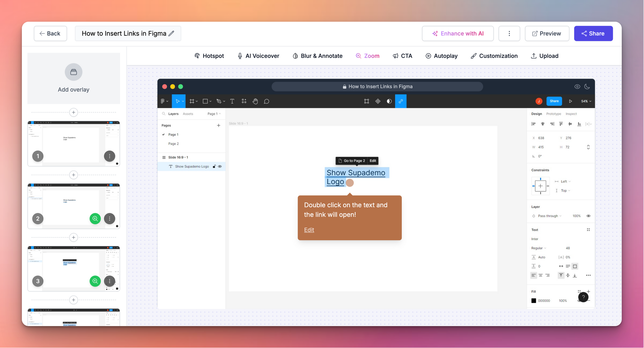Viewport: 644px width, 348px height.
Task: Select the Figma Text tool
Action: click(232, 101)
